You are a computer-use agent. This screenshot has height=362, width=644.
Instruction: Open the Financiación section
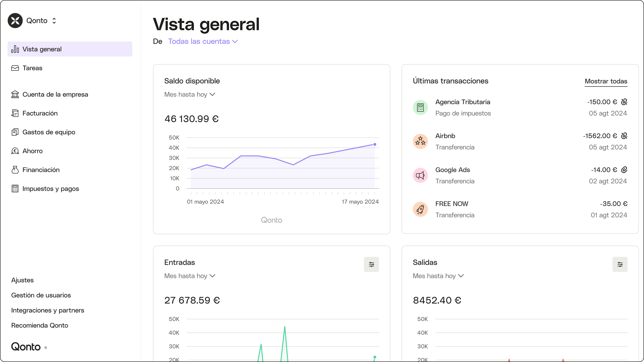click(70, 170)
